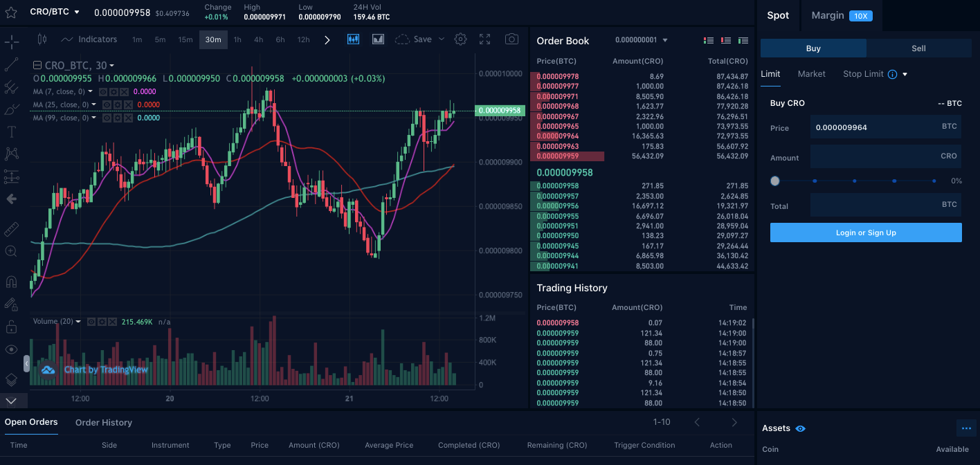This screenshot has width=980, height=465.
Task: Switch chart to the depth view icon
Action: tap(377, 39)
